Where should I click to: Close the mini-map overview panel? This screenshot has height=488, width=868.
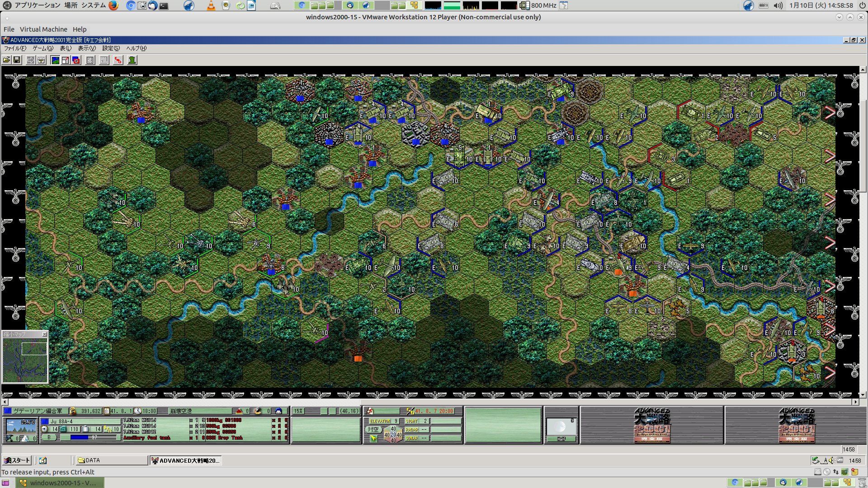[44, 334]
